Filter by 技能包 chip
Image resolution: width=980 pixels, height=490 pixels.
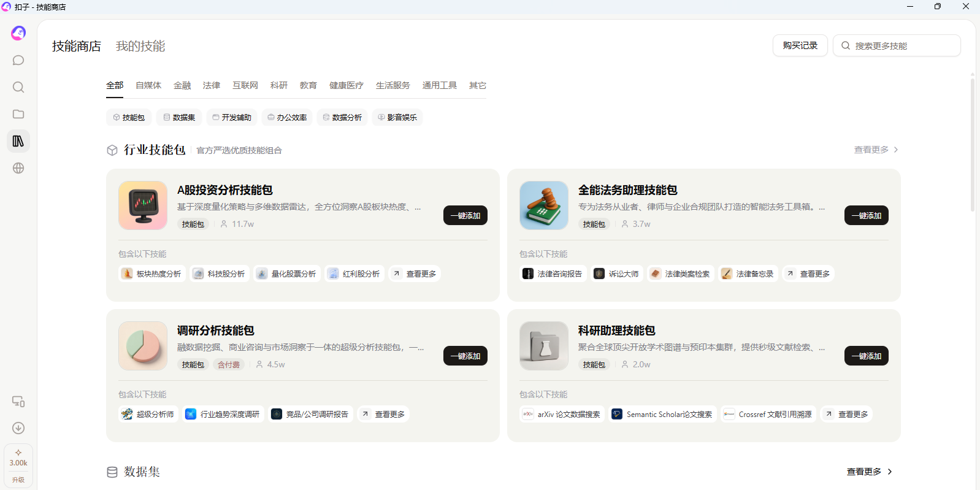[129, 117]
